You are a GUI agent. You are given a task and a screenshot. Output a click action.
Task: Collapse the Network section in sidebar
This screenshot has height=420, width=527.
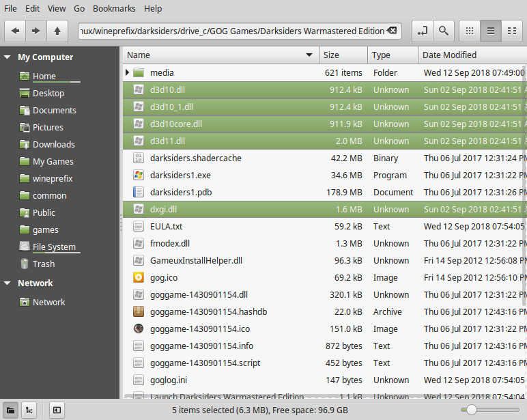[x=7, y=283]
